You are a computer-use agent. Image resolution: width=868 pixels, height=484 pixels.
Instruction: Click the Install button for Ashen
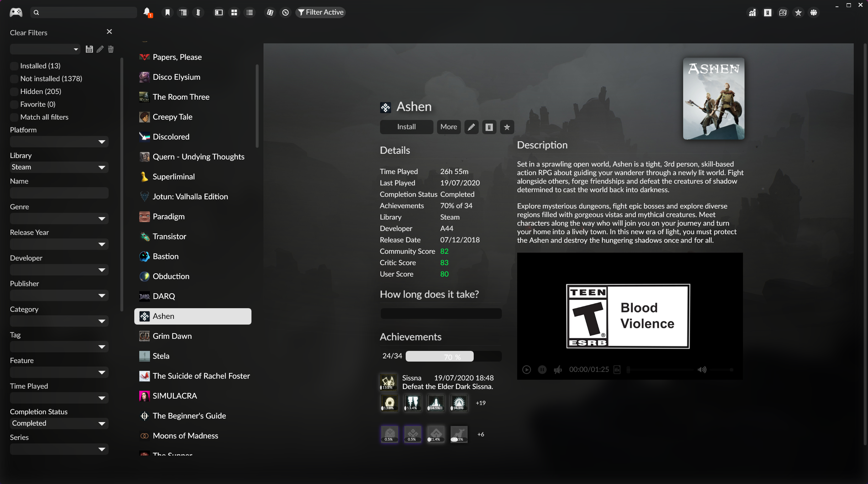click(406, 127)
